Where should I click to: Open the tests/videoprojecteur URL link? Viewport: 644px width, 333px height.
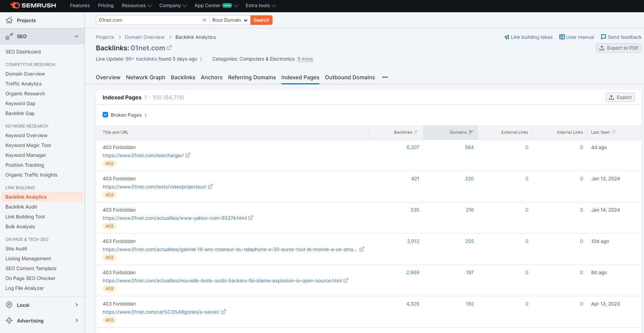point(154,187)
